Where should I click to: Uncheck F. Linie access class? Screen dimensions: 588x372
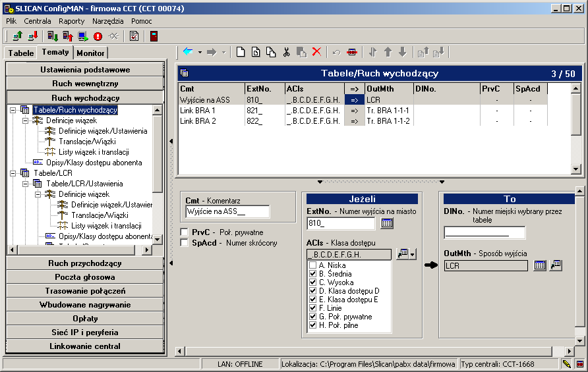(x=312, y=308)
